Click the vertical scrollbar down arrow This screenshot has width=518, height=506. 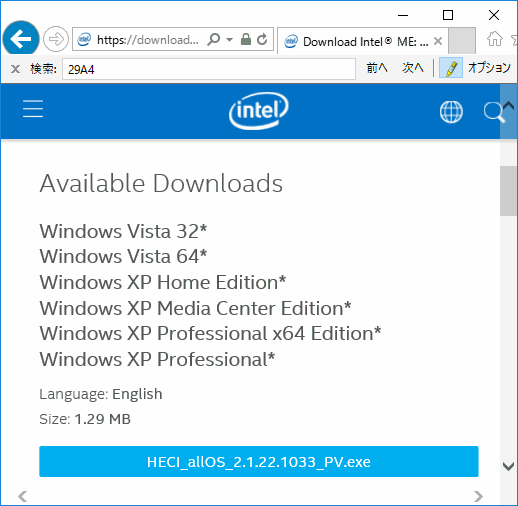(509, 466)
